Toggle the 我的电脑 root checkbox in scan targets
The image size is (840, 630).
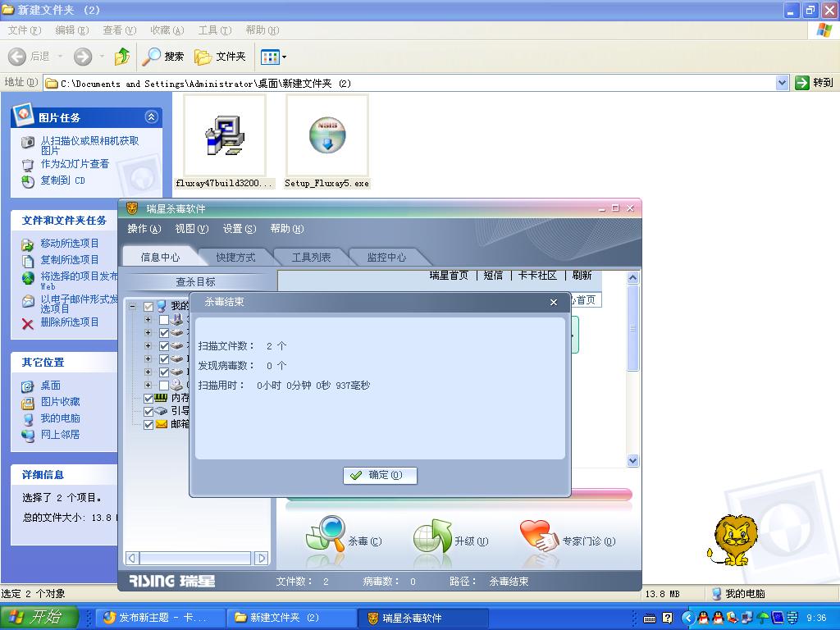tap(148, 307)
